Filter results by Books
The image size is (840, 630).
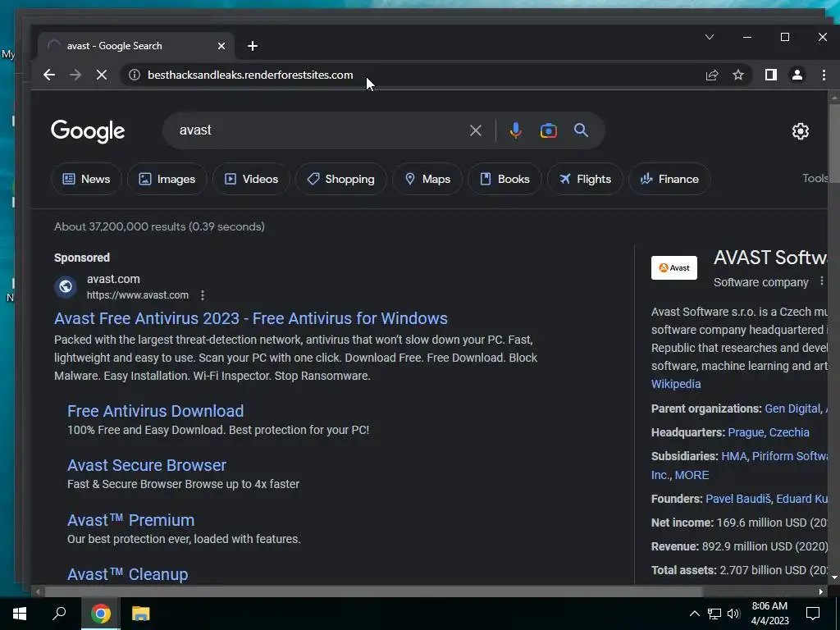[x=504, y=179]
